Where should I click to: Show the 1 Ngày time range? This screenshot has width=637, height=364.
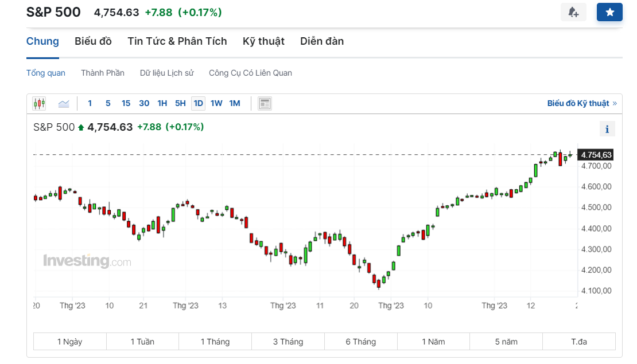(70, 342)
